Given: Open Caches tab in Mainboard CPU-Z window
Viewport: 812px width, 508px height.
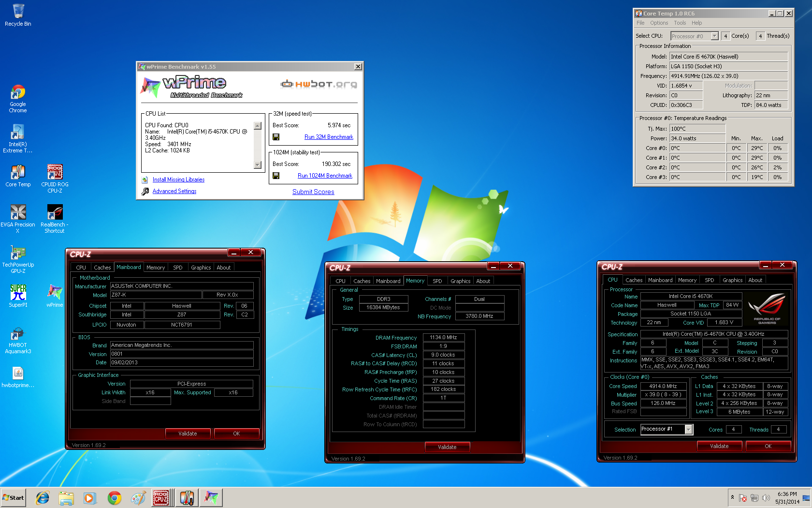Looking at the screenshot, I should 102,268.
